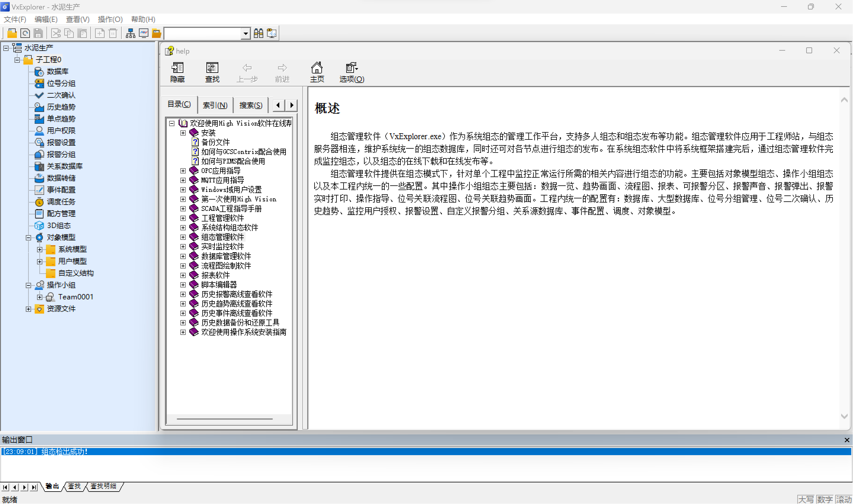Click the paste icon in the toolbar

point(83,33)
